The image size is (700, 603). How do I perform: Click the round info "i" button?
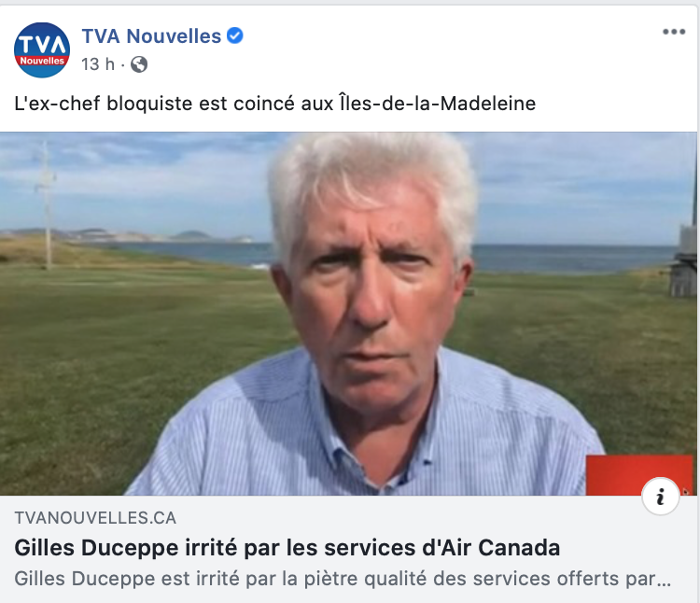tap(660, 497)
